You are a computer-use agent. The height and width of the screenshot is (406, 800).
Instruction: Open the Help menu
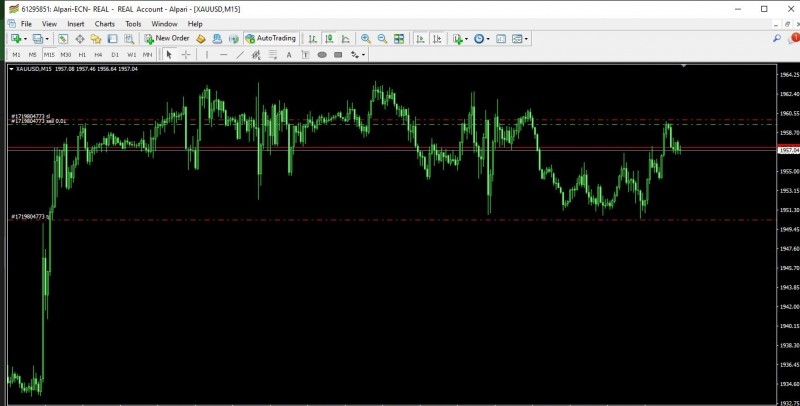tap(195, 24)
